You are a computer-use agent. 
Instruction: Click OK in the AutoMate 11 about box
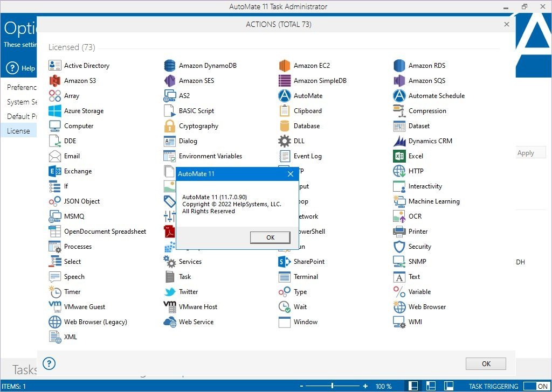tap(270, 237)
